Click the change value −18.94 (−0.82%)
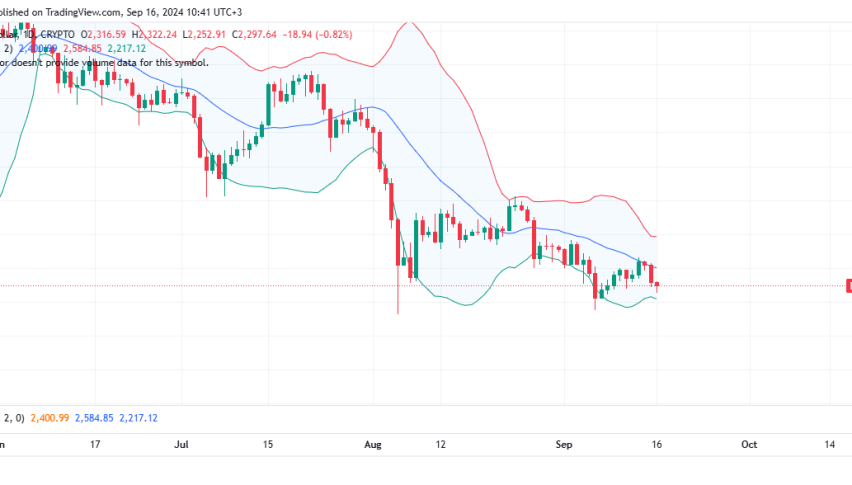The height and width of the screenshot is (485, 852). (x=317, y=34)
